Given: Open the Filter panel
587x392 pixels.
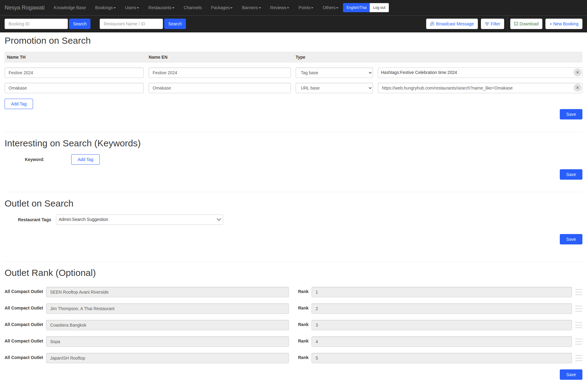Looking at the screenshot, I should tap(492, 24).
